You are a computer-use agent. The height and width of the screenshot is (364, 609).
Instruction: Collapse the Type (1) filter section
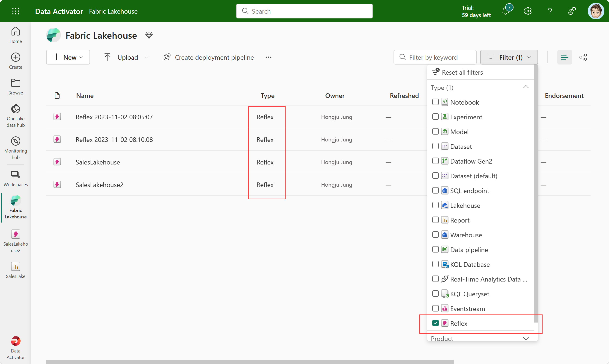(526, 87)
